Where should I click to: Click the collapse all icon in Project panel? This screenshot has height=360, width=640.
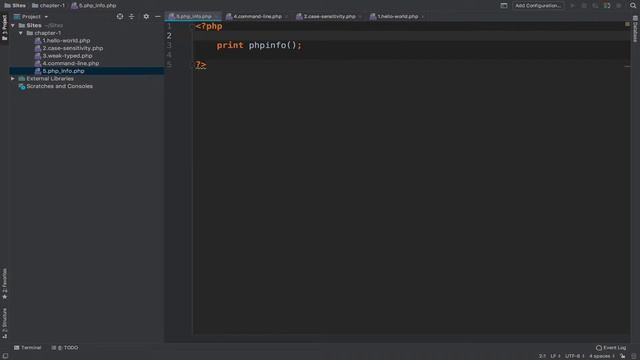point(131,17)
